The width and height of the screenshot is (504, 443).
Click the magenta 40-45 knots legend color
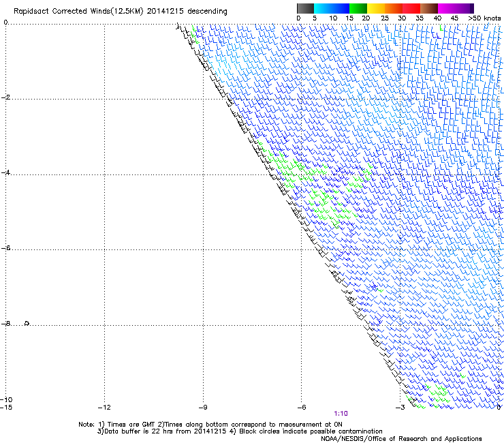447,8
